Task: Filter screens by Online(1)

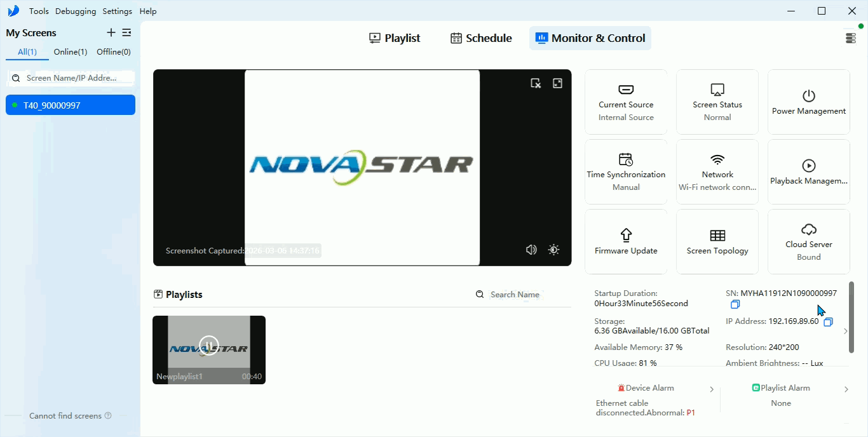Action: point(71,52)
